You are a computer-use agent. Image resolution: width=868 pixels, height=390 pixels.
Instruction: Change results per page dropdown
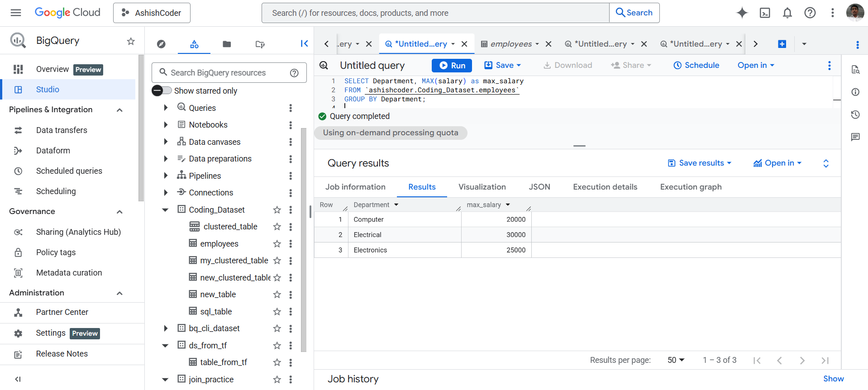coord(676,360)
